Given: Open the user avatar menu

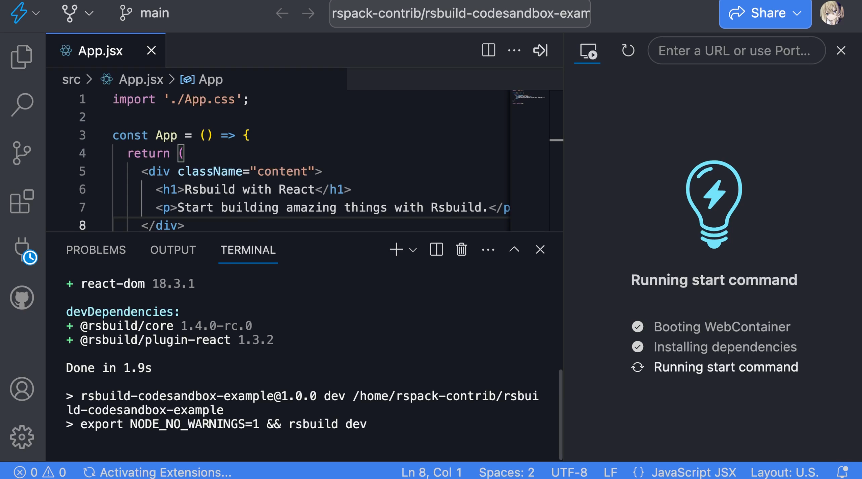Looking at the screenshot, I should pyautogui.click(x=832, y=13).
